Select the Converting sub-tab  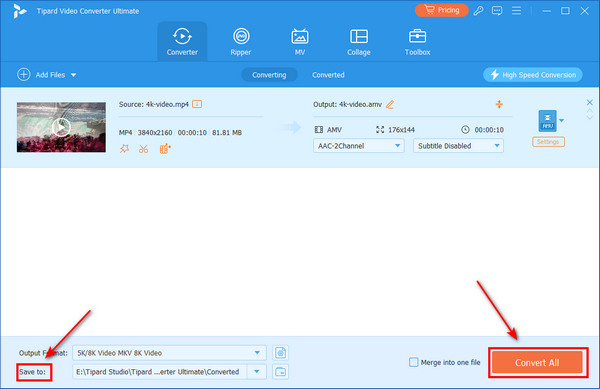tap(269, 75)
